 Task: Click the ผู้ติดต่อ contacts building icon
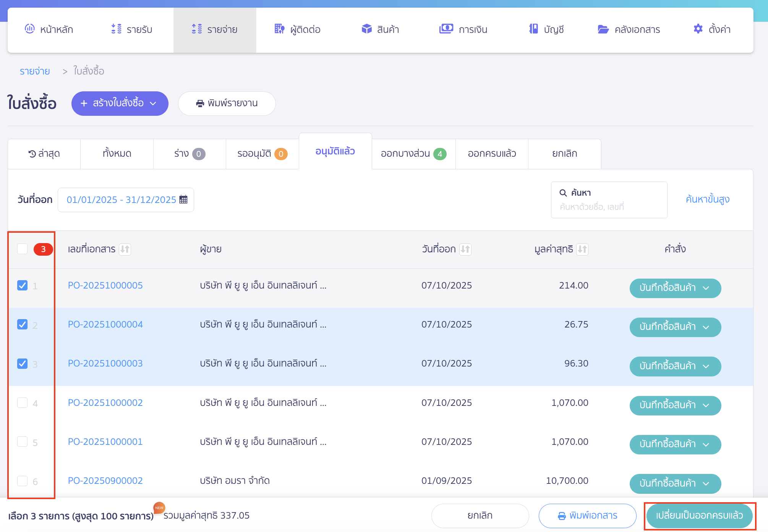click(x=279, y=29)
